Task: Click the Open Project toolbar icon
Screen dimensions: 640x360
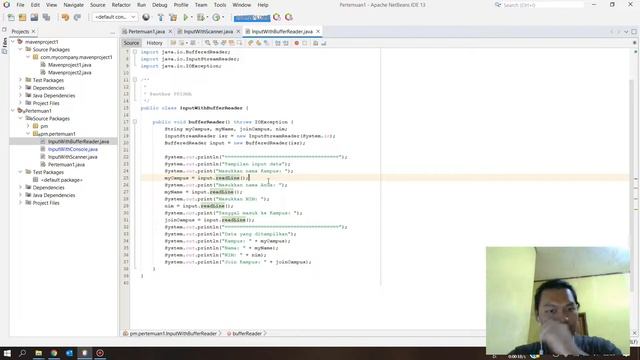Action: pyautogui.click(x=34, y=18)
